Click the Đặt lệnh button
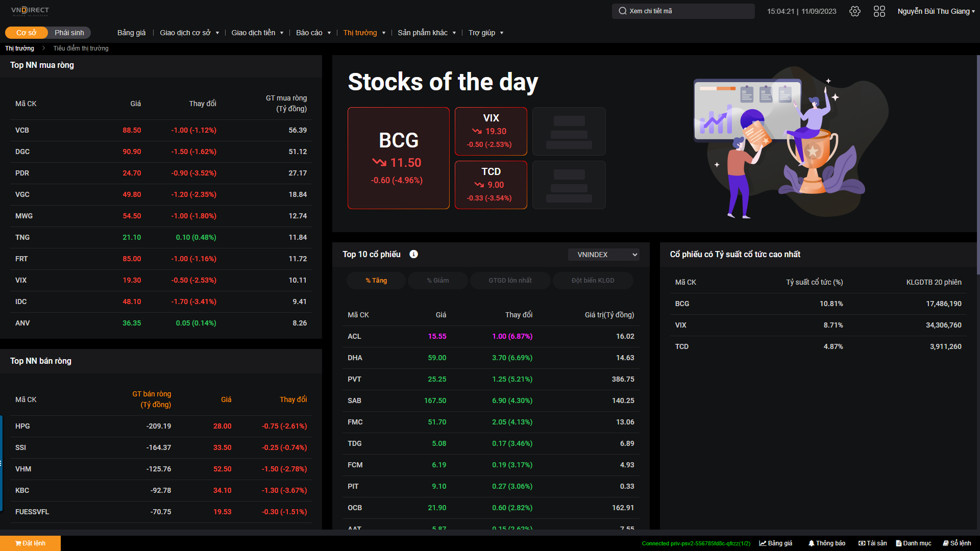Viewport: 980px width, 551px height. (x=30, y=543)
